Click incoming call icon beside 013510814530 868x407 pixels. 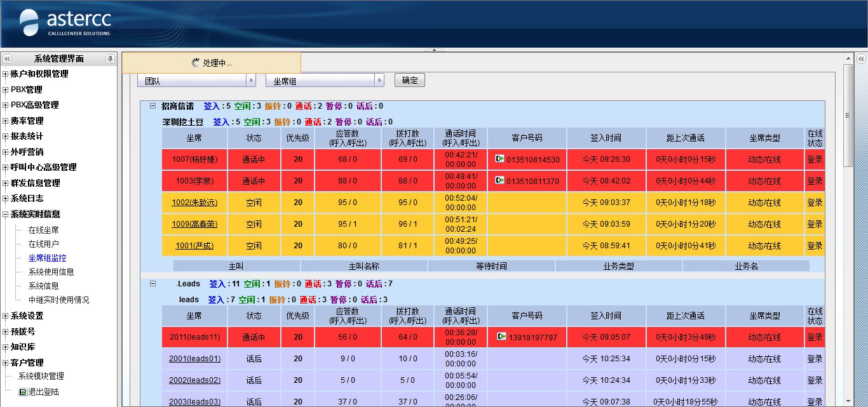[x=500, y=159]
